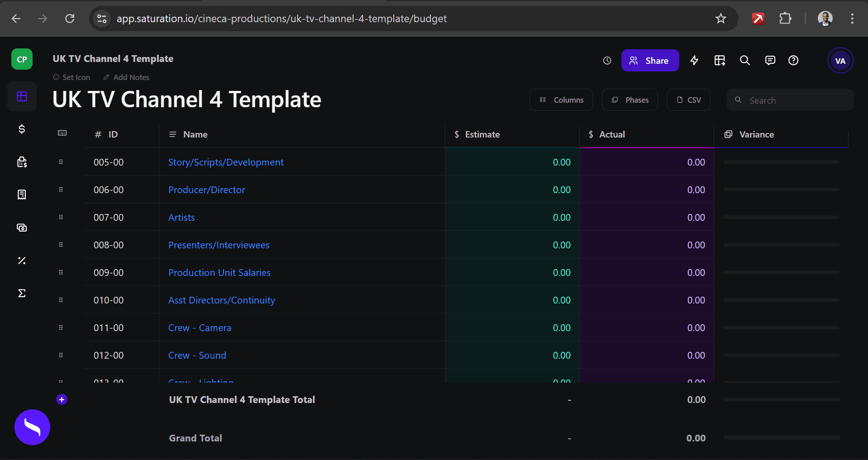868x460 pixels.
Task: Open the comments icon in top bar
Action: [x=770, y=61]
